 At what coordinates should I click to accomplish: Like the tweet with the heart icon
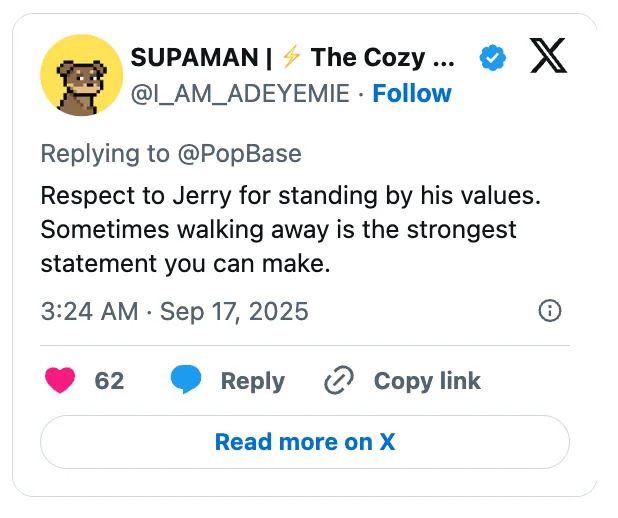click(60, 380)
